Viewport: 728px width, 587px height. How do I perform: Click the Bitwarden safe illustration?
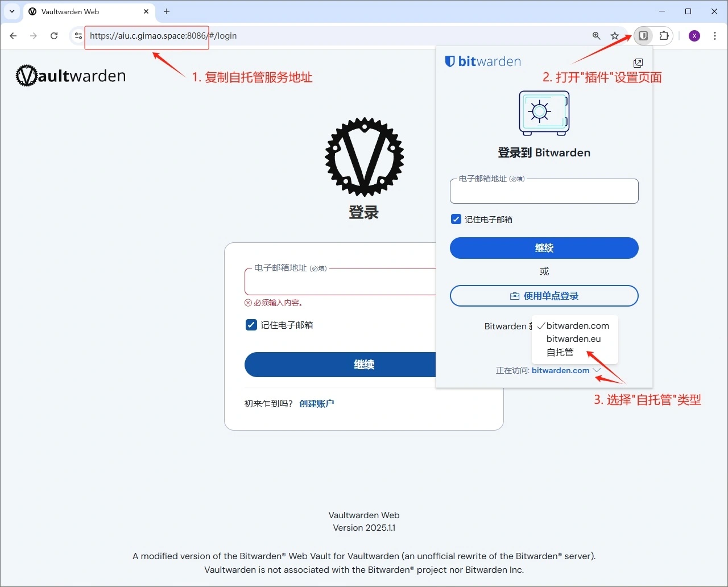click(544, 113)
